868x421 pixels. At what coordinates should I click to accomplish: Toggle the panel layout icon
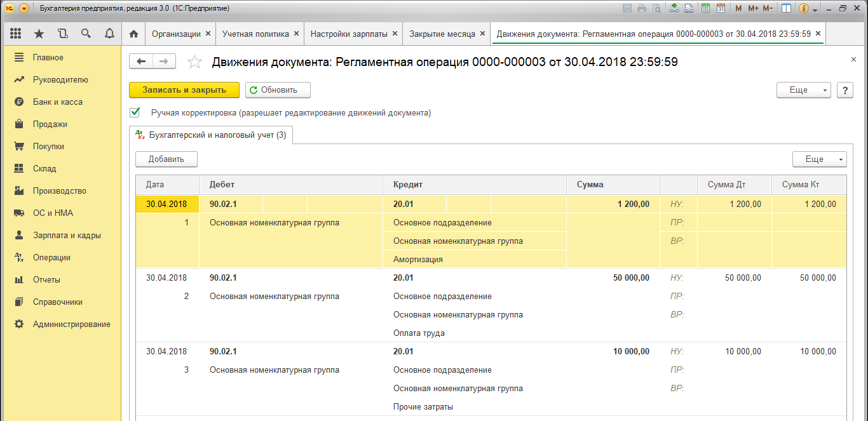coord(787,9)
